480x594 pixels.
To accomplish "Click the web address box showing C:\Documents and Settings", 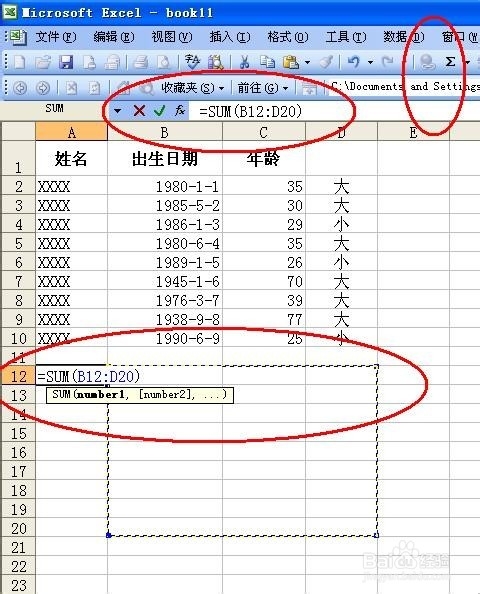I will [x=405, y=87].
